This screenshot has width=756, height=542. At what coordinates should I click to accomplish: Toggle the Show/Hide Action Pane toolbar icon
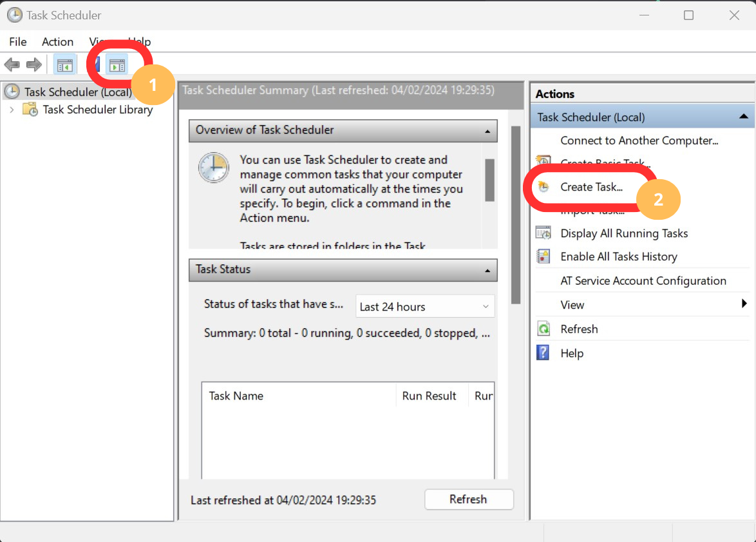pos(117,64)
